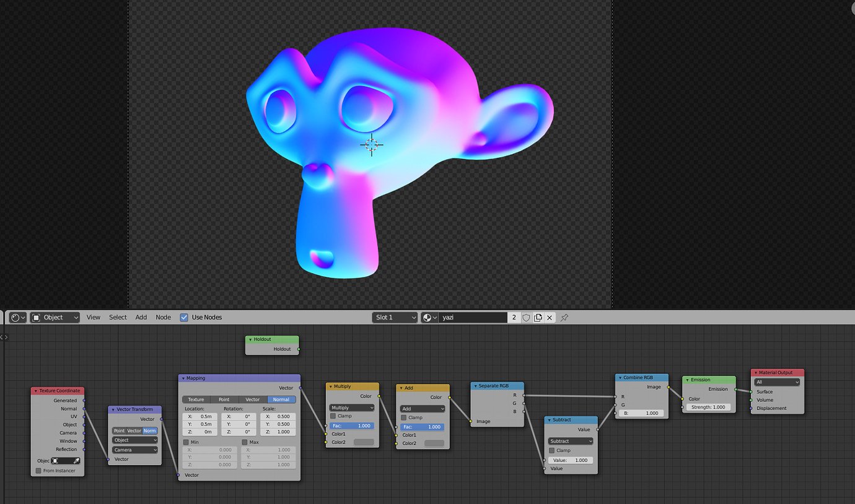Click the Combine RGB B value field

pos(642,413)
